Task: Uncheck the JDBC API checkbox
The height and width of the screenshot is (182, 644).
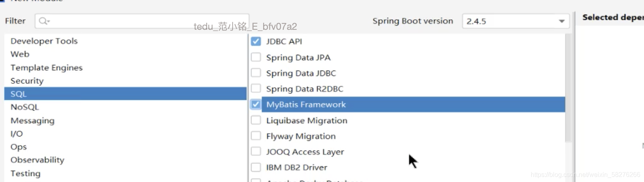Action: point(256,41)
